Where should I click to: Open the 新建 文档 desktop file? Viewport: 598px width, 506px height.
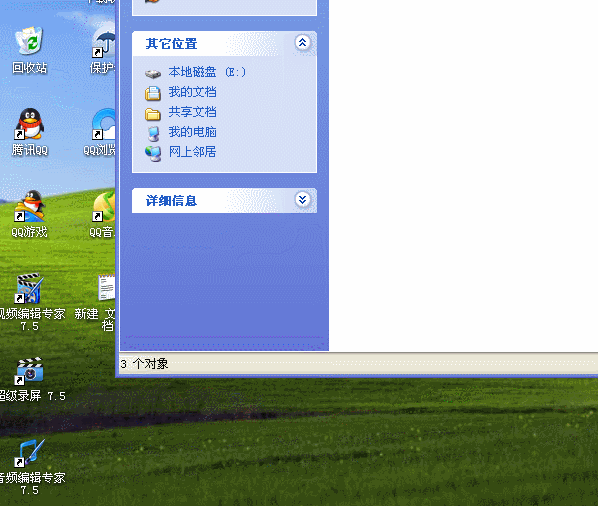(95, 302)
